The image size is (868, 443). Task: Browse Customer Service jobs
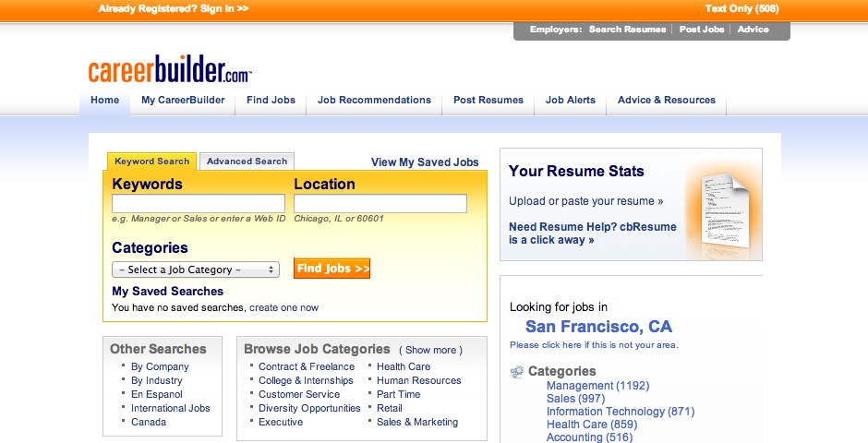pyautogui.click(x=299, y=394)
